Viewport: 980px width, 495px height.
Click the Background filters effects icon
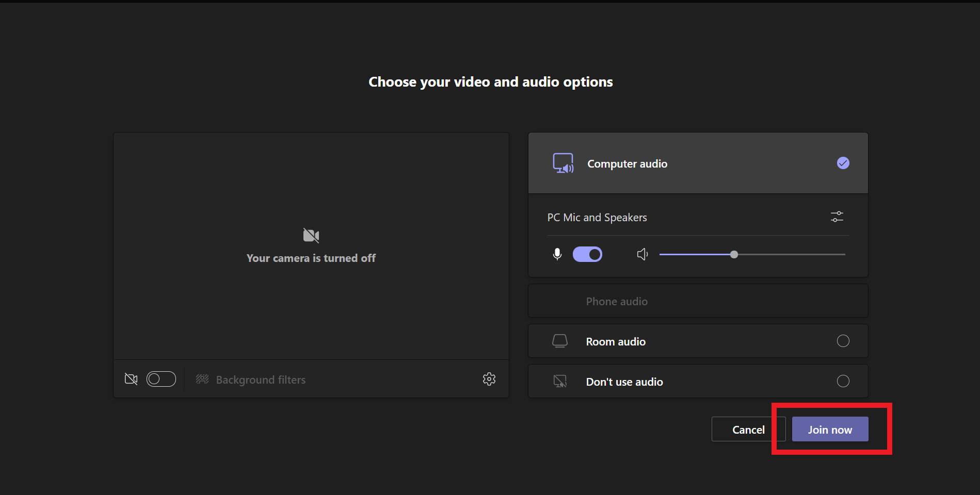[202, 379]
